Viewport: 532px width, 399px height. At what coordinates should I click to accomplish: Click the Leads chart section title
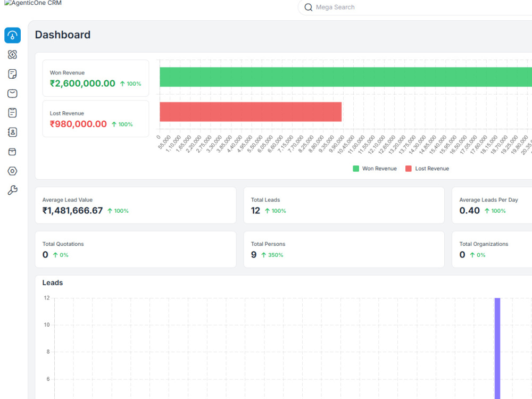(53, 282)
